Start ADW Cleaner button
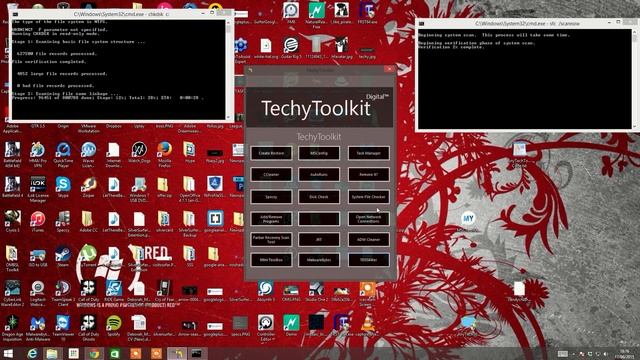The height and width of the screenshot is (360, 640). pos(369,240)
